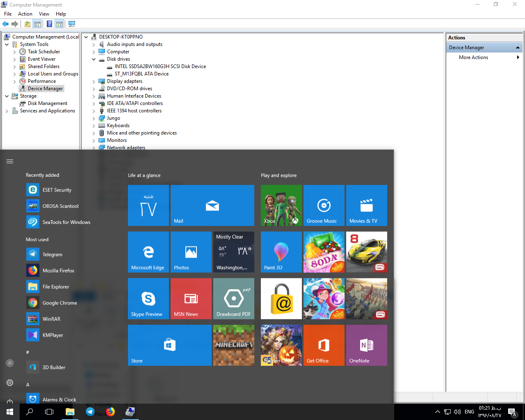Image resolution: width=525 pixels, height=420 pixels.
Task: Click the Back arrow in Computer Management toolbar
Action: pos(5,24)
